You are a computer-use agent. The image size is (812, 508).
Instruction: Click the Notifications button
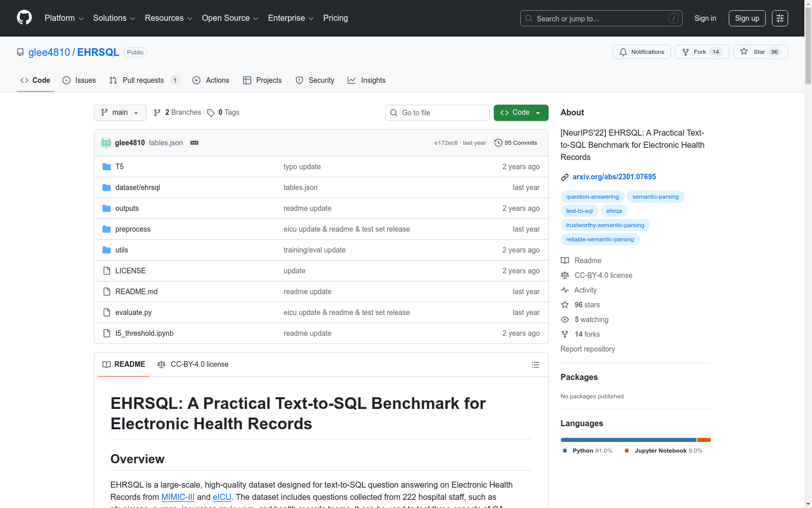pos(642,52)
